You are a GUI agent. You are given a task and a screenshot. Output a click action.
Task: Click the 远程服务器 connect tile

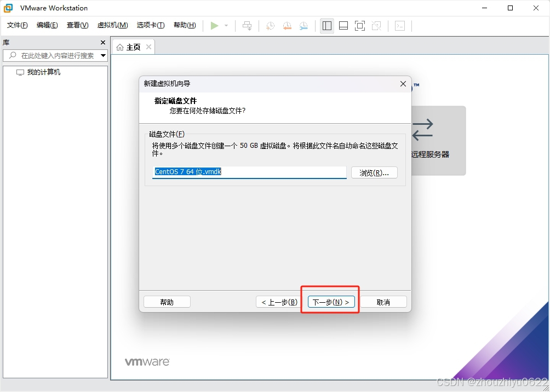tap(438, 141)
